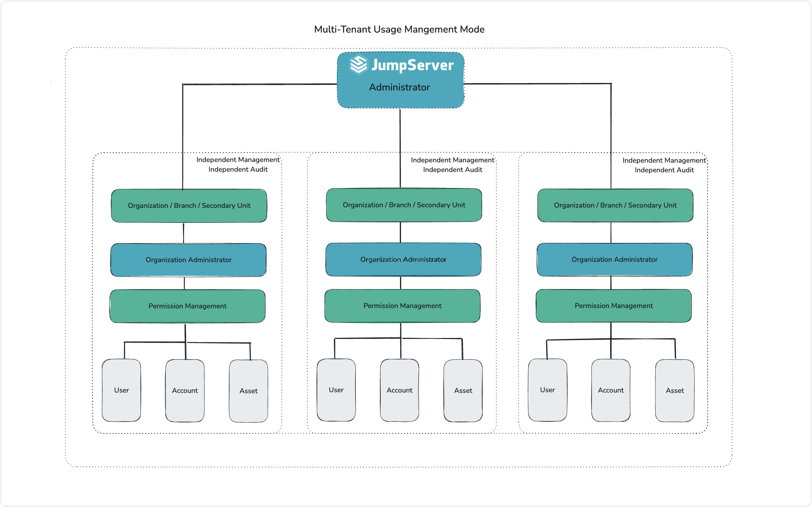812x507 pixels.
Task: Click the left Organization Administrator box
Action: (188, 260)
